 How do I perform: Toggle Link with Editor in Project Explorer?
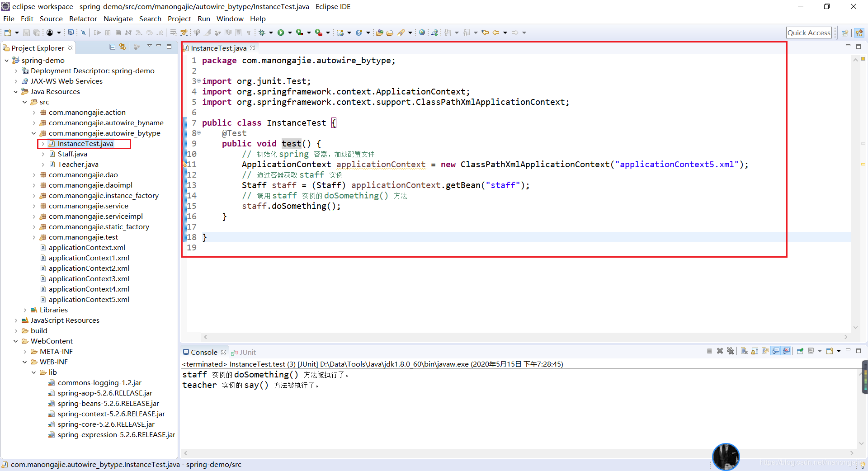pos(123,47)
